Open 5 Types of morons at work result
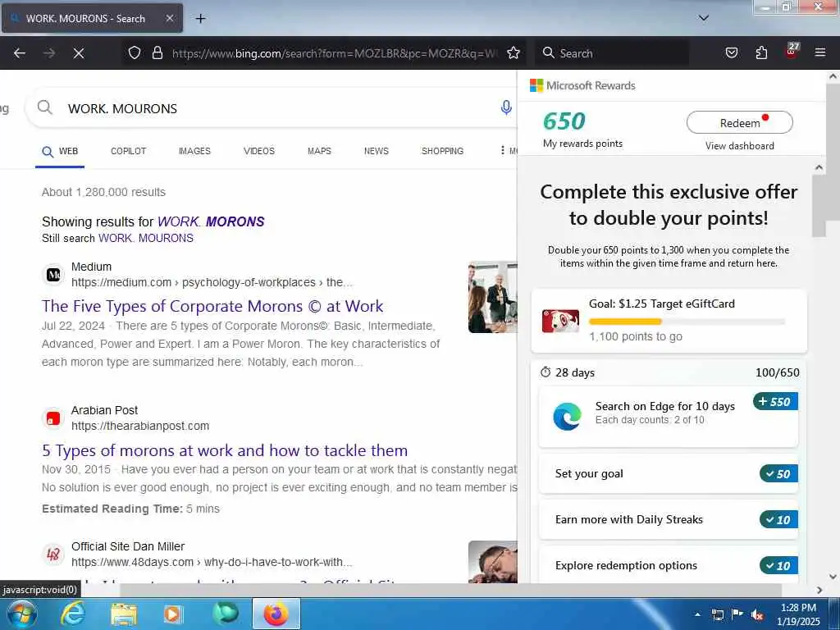The image size is (840, 630). tap(225, 450)
